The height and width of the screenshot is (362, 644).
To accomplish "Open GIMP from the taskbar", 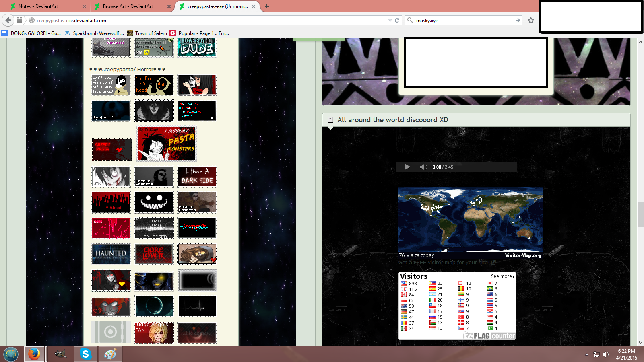I will point(60,354).
